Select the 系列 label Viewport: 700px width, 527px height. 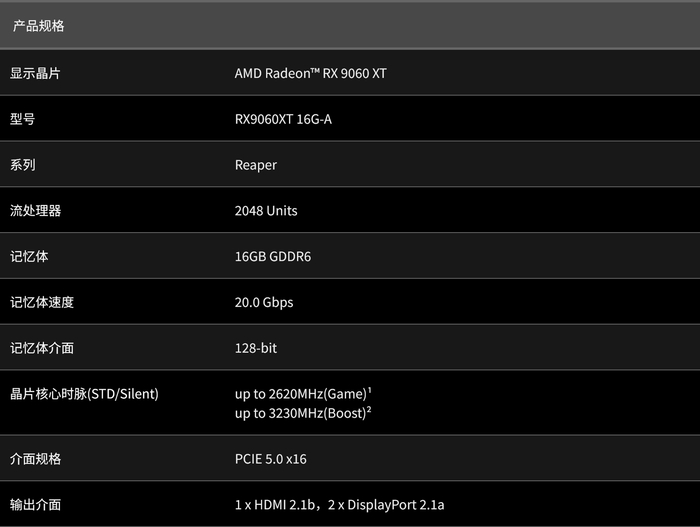pyautogui.click(x=22, y=165)
